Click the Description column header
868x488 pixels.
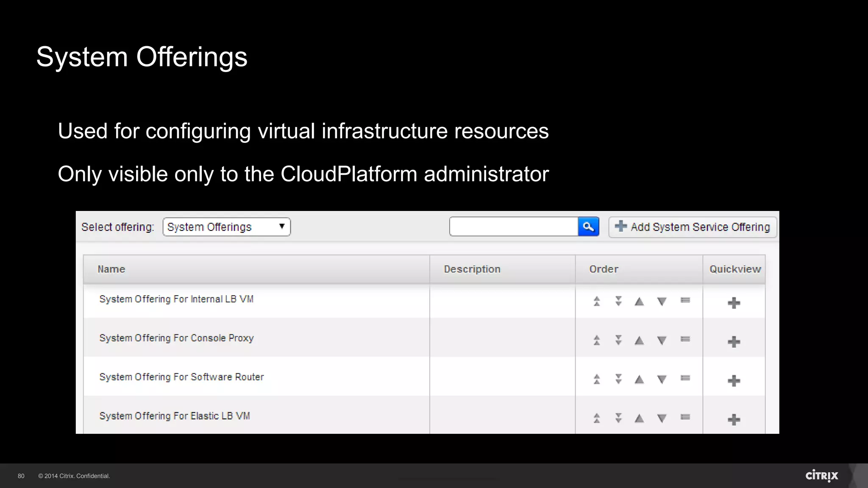coord(502,269)
